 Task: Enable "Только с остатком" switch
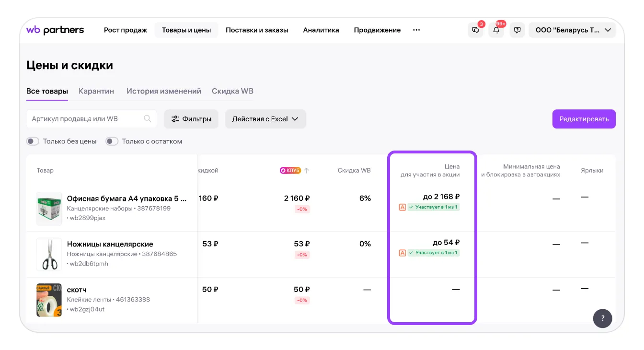(112, 141)
